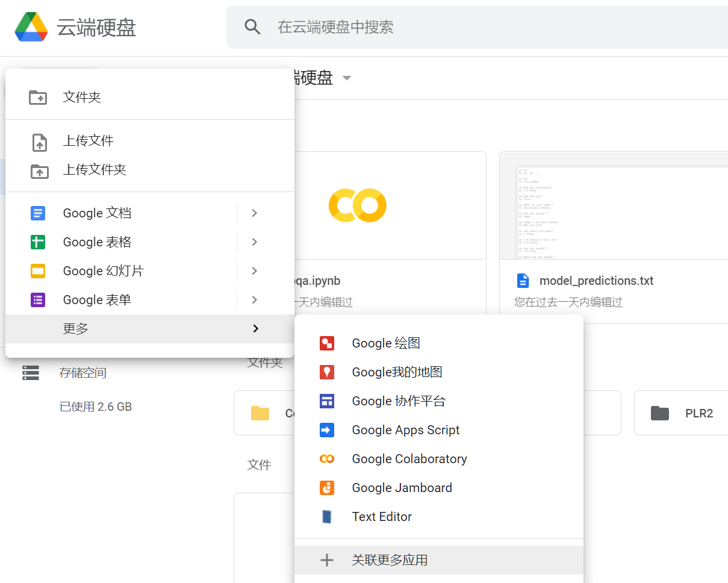728x583 pixels.
Task: Open the PLR2 folder
Action: click(x=681, y=413)
